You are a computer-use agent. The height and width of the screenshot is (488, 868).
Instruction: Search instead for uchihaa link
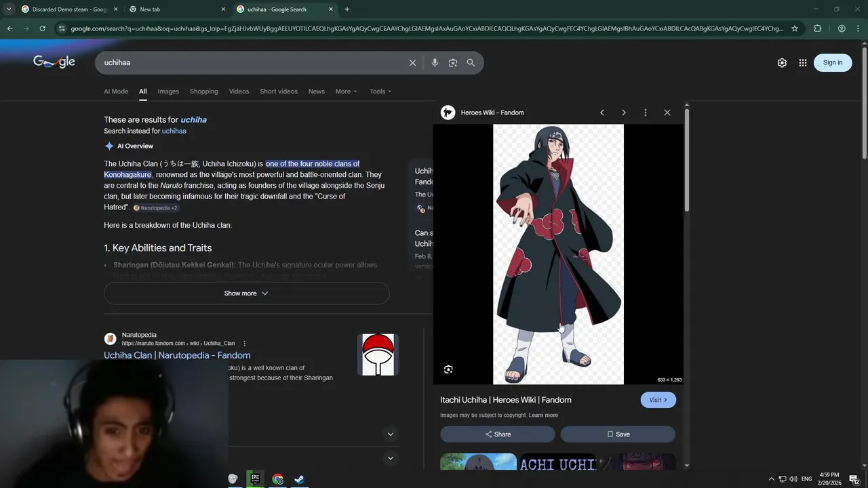click(x=174, y=131)
